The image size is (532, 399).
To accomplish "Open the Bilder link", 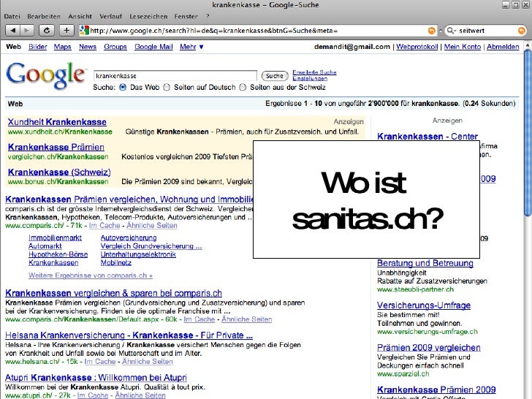I will [38, 47].
